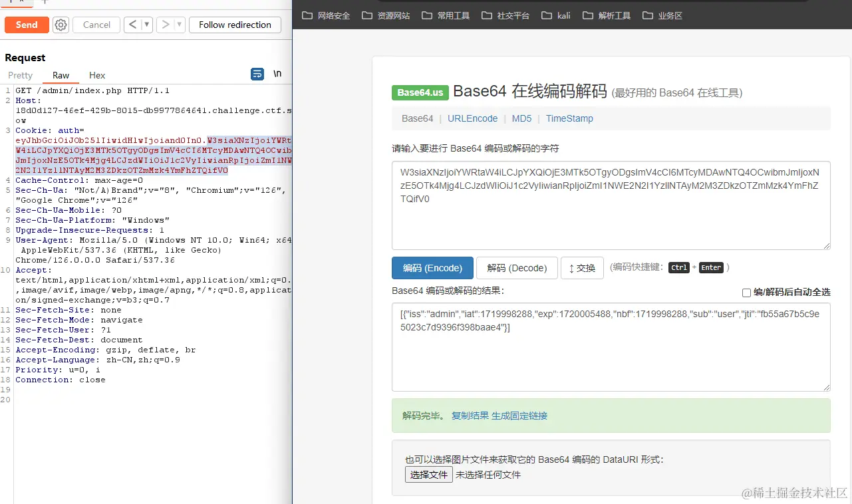Image resolution: width=852 pixels, height=504 pixels.
Task: Open the previous-request history dropdown arrow
Action: pos(146,25)
